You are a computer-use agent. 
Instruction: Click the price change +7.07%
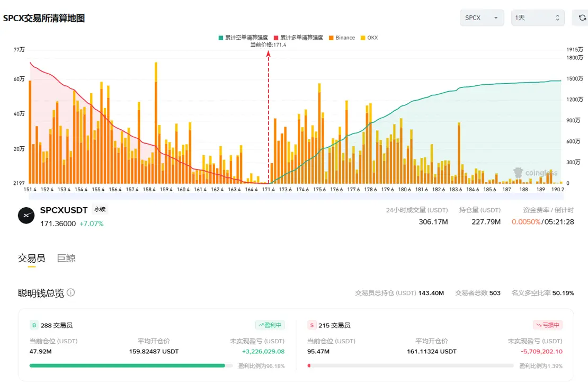tap(92, 224)
